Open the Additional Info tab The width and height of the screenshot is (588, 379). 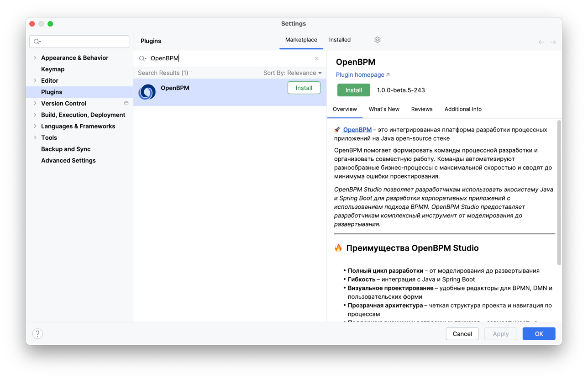tap(463, 109)
